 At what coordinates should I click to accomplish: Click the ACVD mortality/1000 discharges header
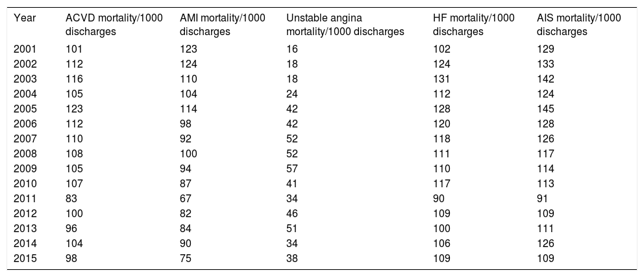click(114, 23)
